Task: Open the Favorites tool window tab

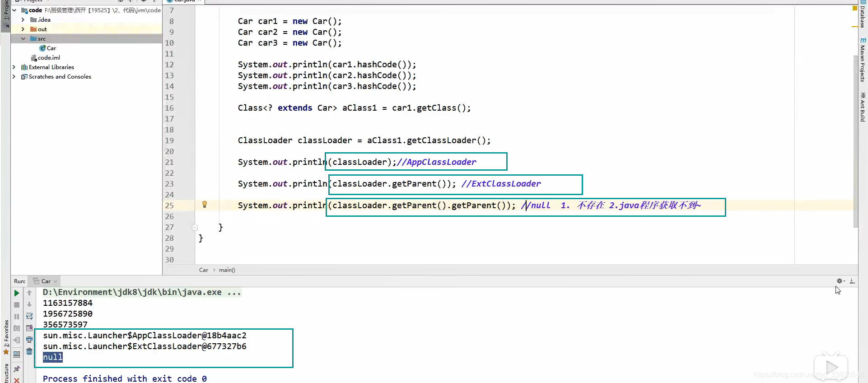Action: [6, 337]
